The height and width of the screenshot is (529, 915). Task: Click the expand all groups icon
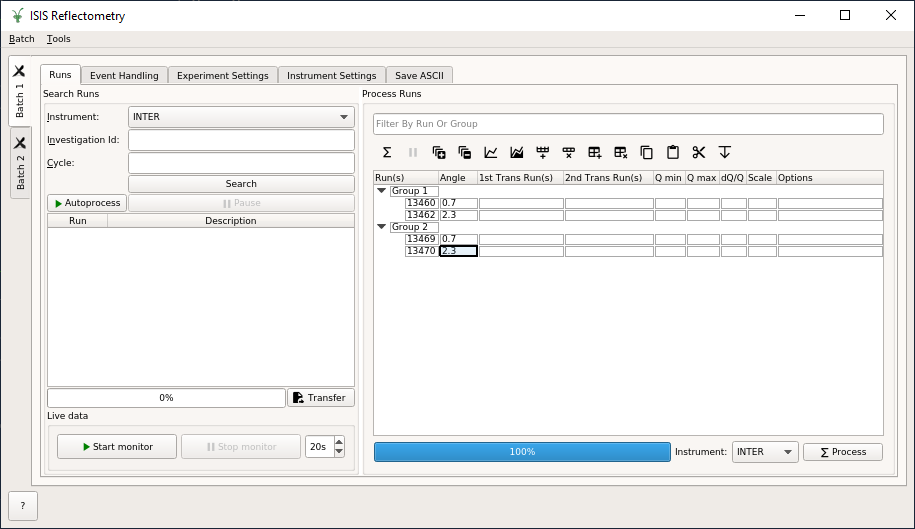(x=439, y=153)
